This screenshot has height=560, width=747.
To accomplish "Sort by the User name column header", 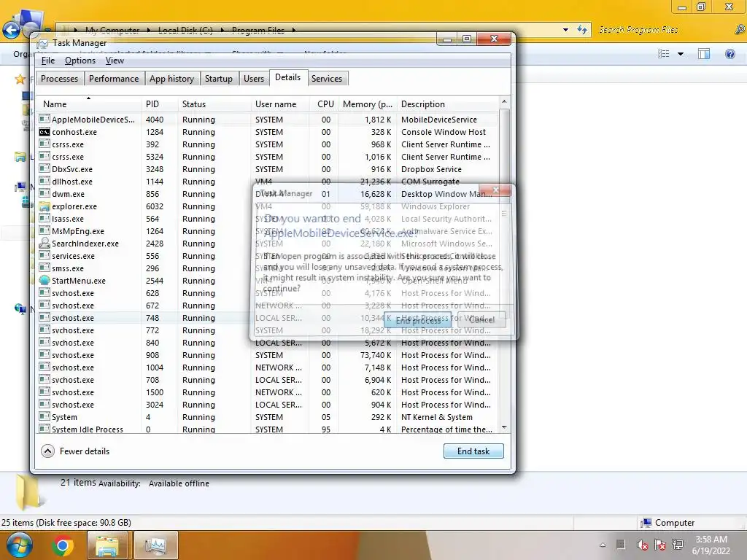I will pyautogui.click(x=279, y=104).
